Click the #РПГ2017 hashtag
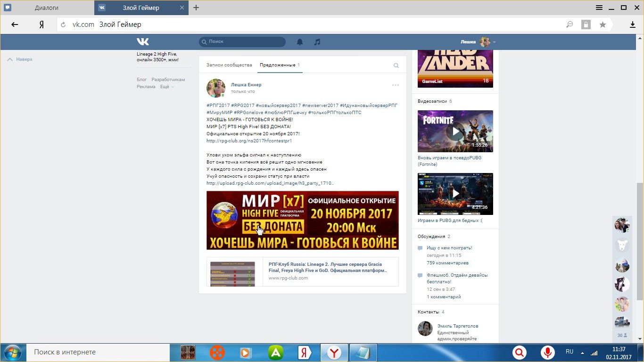This screenshot has height=362, width=644. (217, 106)
